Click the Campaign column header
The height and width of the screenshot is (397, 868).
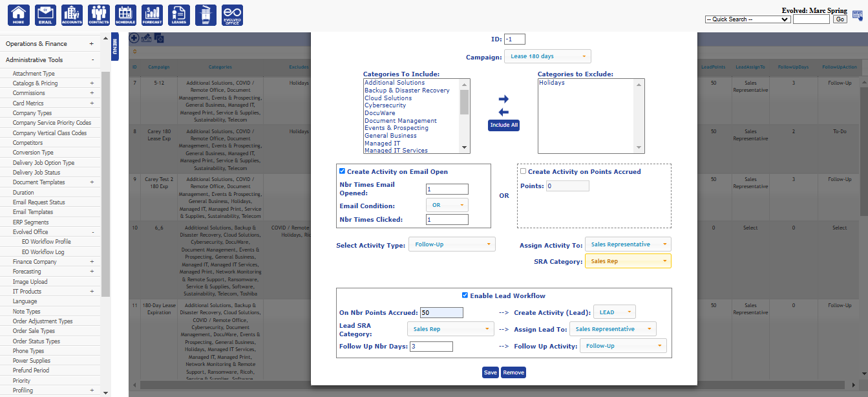coord(159,67)
